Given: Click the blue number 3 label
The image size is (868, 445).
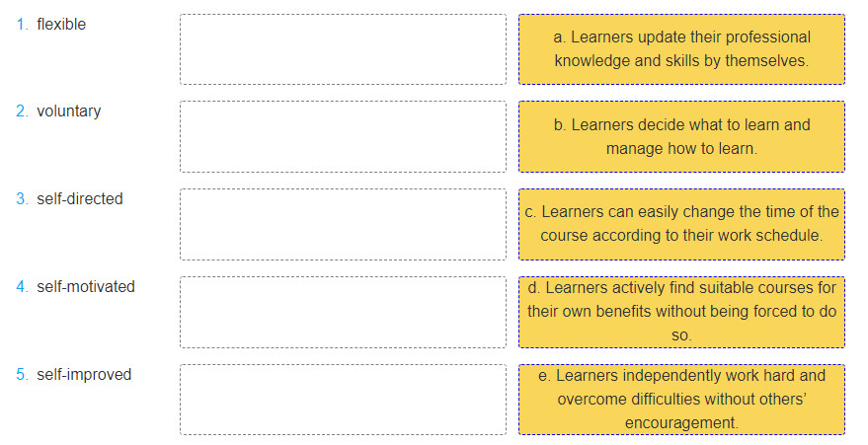Looking at the screenshot, I should pos(22,199).
